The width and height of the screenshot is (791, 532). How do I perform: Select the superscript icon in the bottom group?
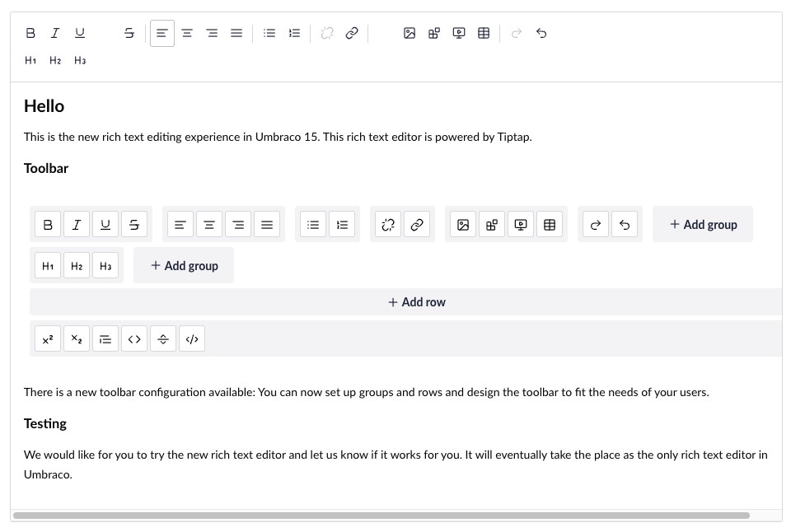point(48,338)
